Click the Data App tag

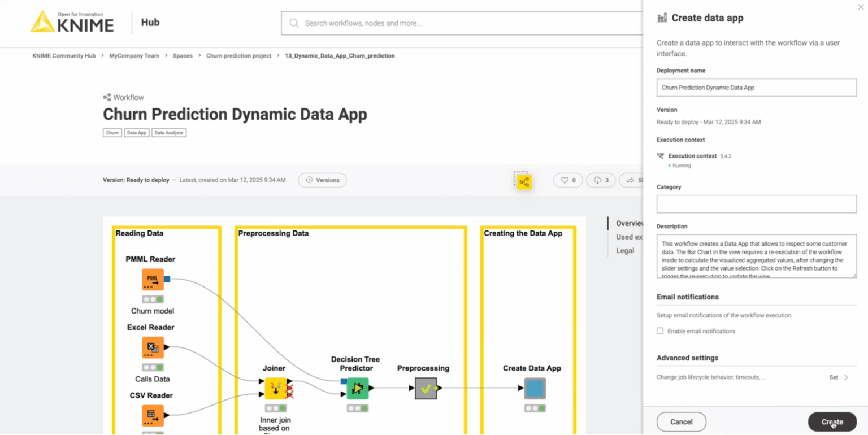click(x=137, y=133)
